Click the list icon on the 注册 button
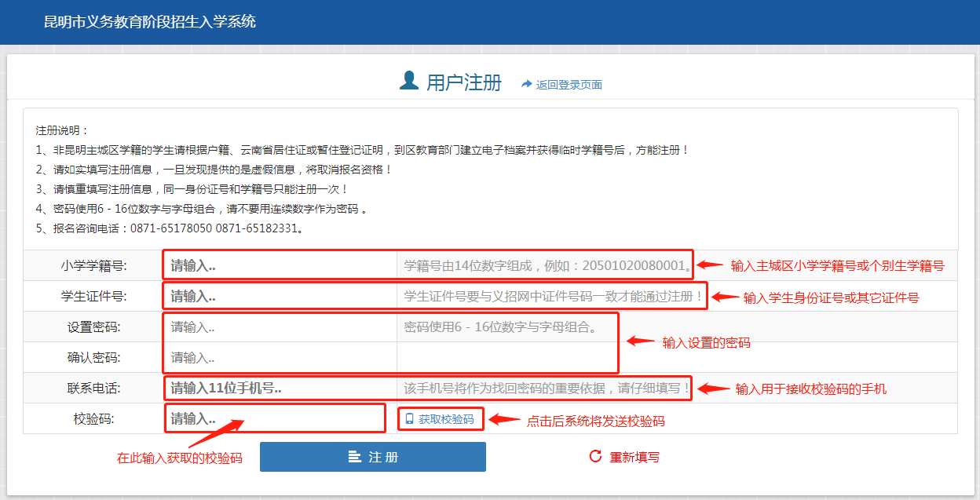Image resolution: width=980 pixels, height=500 pixels. click(x=355, y=457)
